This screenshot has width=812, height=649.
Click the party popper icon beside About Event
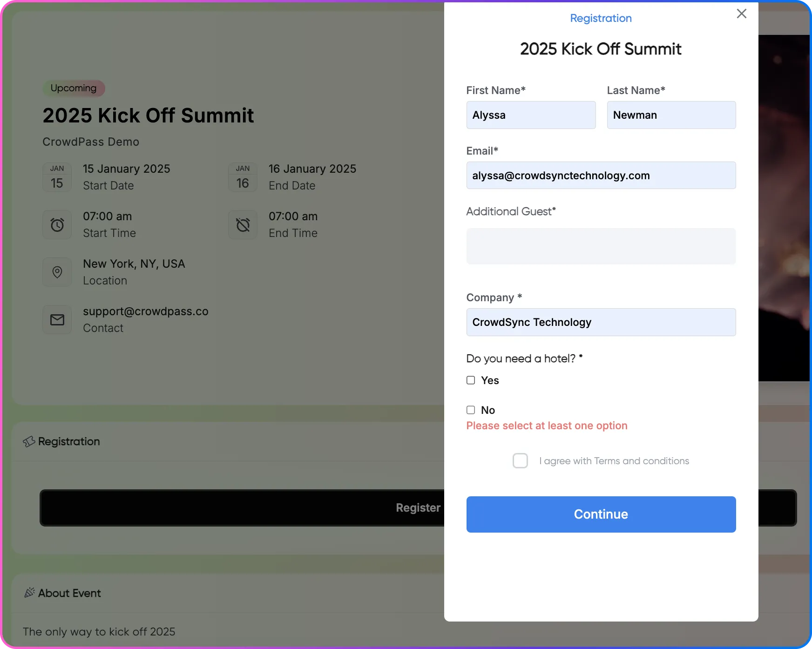click(29, 592)
